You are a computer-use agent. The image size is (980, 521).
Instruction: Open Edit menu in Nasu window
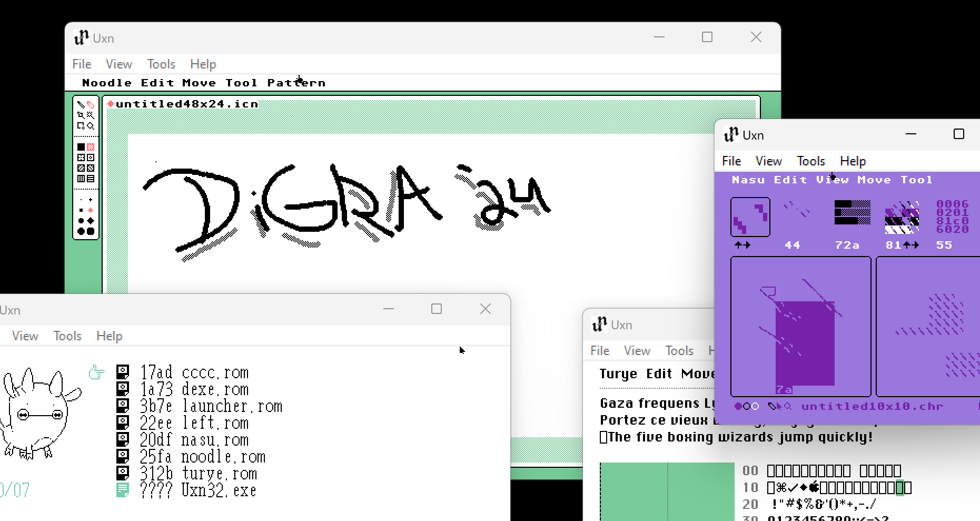coord(790,180)
